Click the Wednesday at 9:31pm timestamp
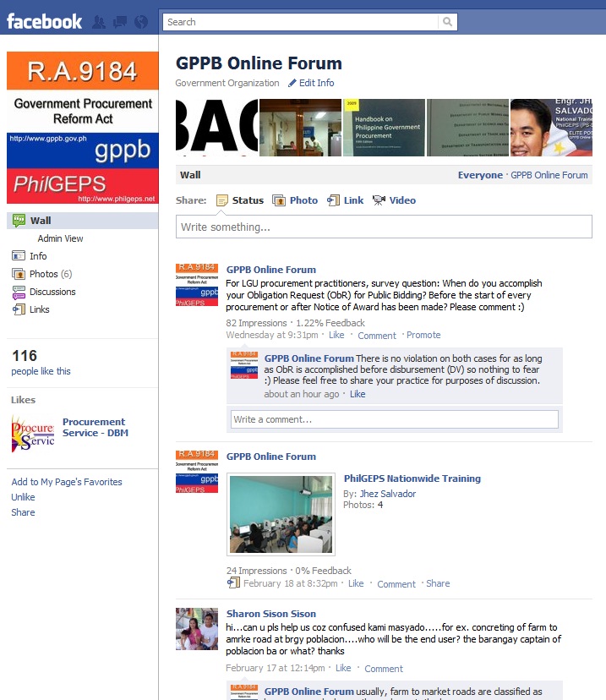Image resolution: width=606 pixels, height=700 pixels. point(272,335)
